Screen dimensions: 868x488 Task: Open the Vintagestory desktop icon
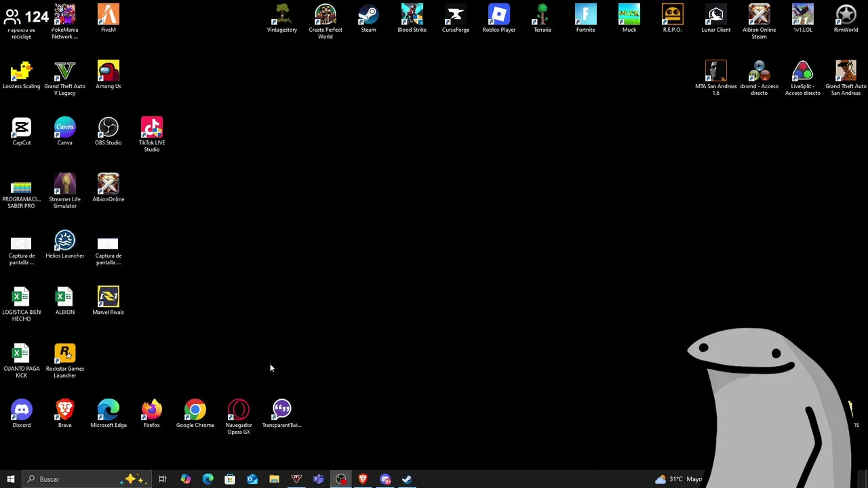click(282, 18)
